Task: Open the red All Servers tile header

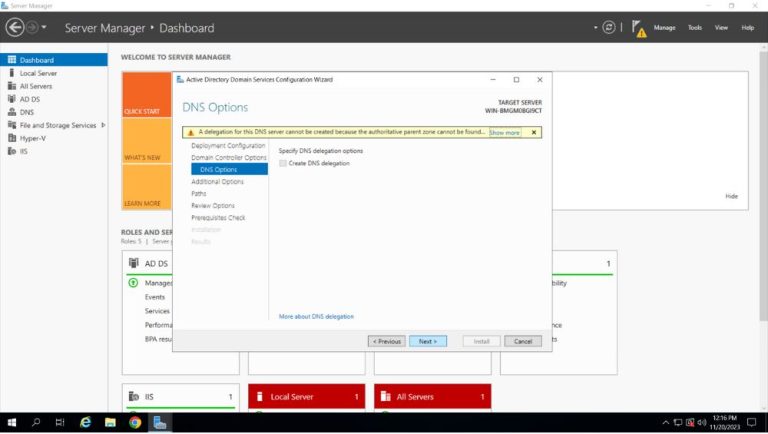Action: (x=432, y=396)
